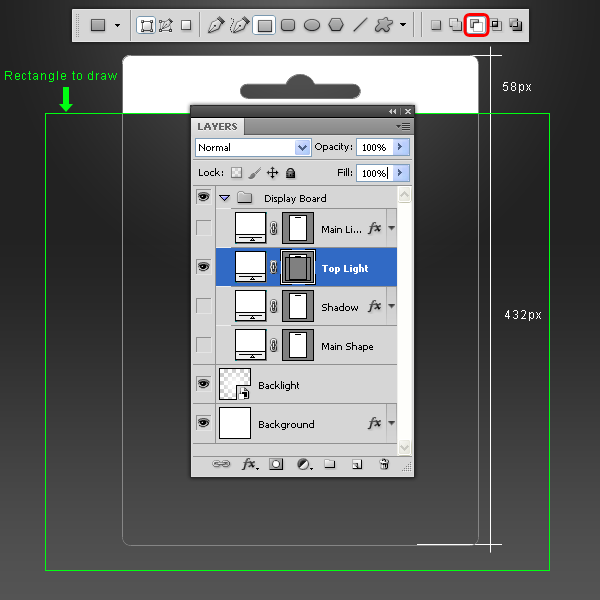Screen dimensions: 600x600
Task: Click the Delete layer trash icon
Action: (383, 465)
